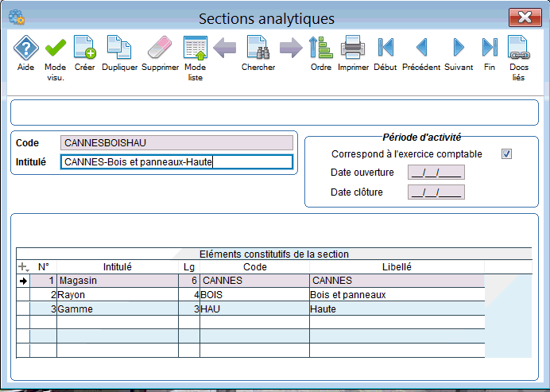Click the 'Haute' libellé cell
550x392 pixels.
point(397,309)
